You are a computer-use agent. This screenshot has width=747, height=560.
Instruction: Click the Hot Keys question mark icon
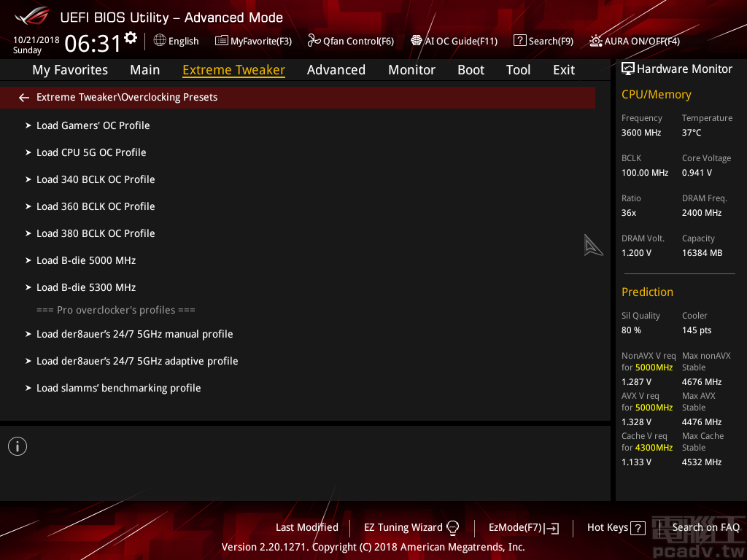[638, 528]
